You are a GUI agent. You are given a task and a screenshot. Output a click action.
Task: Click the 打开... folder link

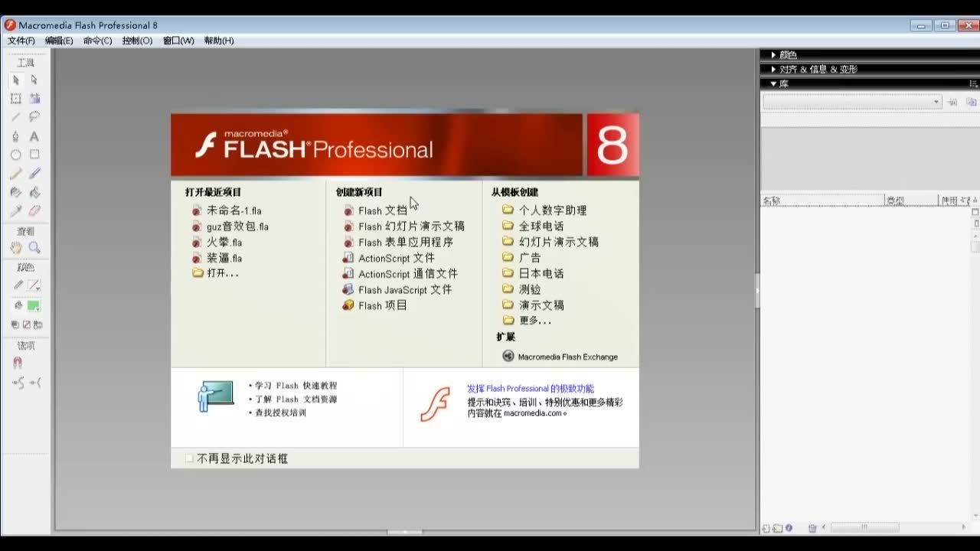click(215, 273)
